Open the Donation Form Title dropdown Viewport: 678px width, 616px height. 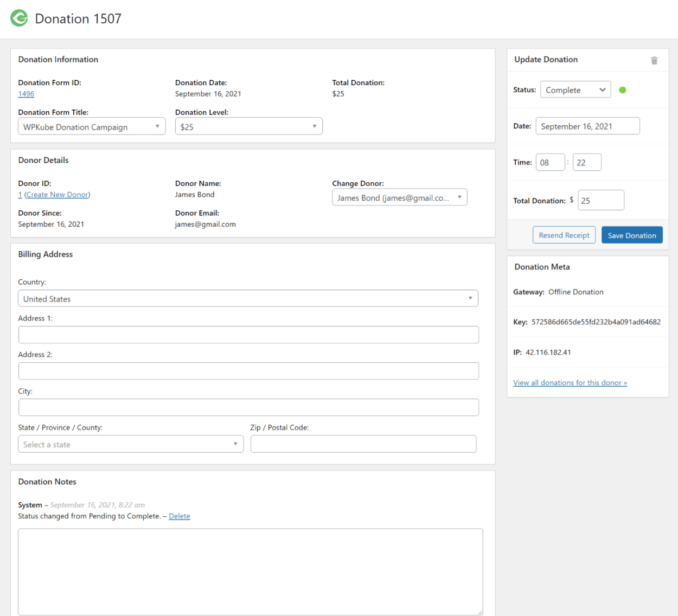coord(92,127)
